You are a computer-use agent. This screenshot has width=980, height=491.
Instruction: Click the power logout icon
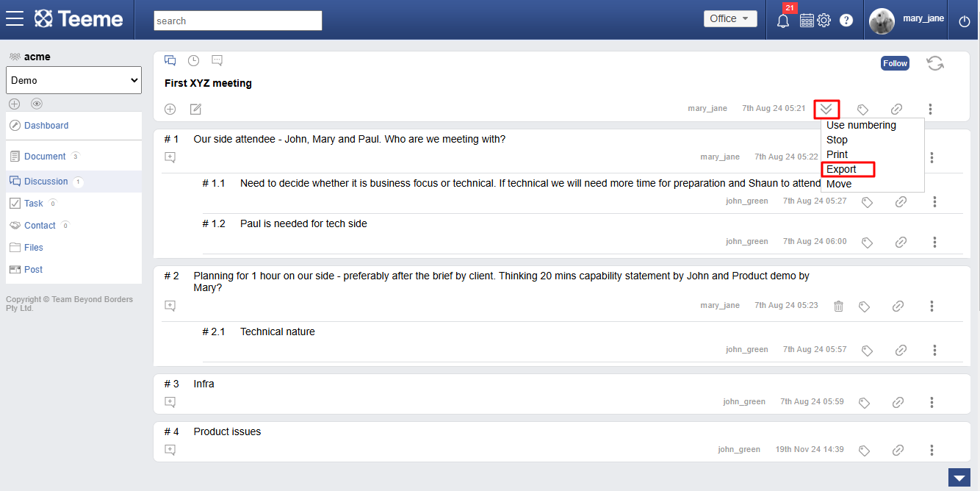coord(965,21)
